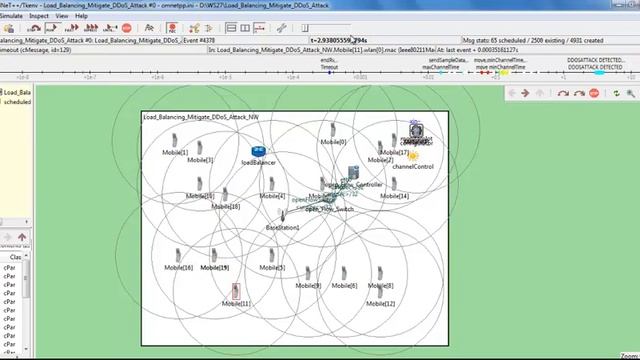Screen dimensions: 640x360
Task: Select the Mobile[9] node
Action: pos(308,274)
